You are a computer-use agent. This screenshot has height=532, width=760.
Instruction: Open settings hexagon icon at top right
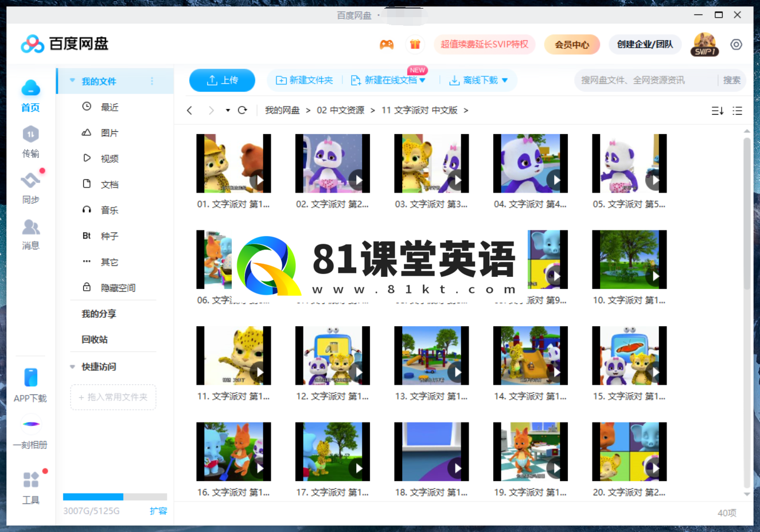736,44
